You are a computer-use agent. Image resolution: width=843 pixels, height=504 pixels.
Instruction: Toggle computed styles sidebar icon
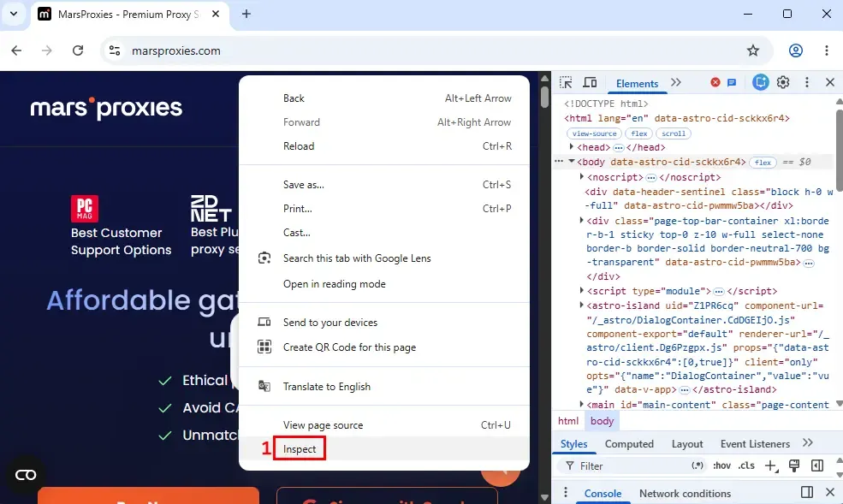(x=817, y=465)
